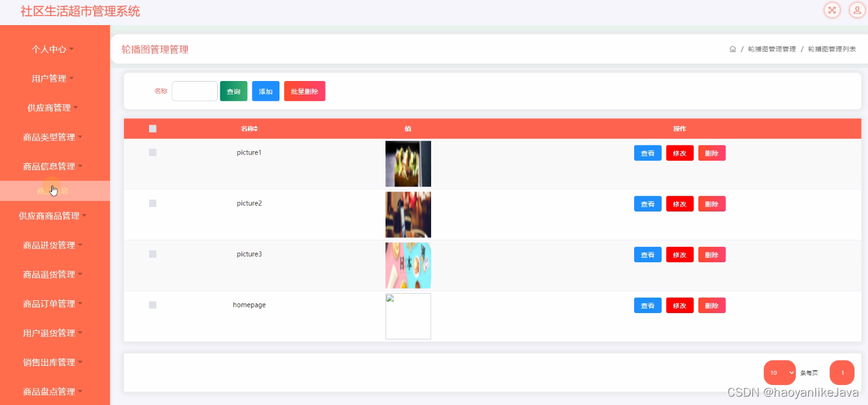Toggle fullscreen icon in the top header
This screenshot has width=868, height=405.
coord(832,10)
